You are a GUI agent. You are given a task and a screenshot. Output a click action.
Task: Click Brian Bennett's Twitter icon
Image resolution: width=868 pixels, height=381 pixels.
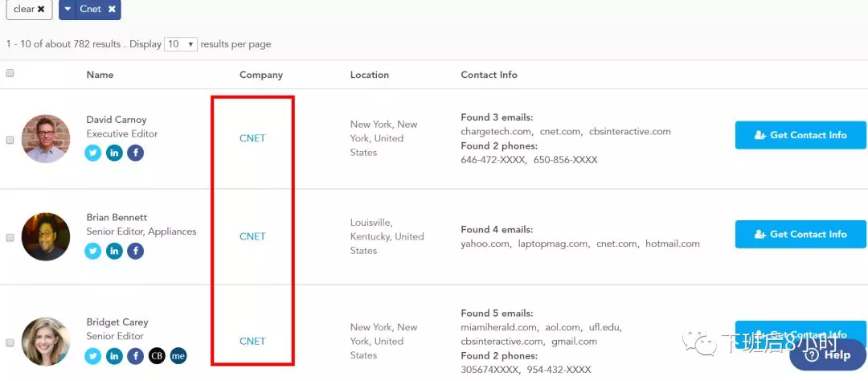[93, 251]
